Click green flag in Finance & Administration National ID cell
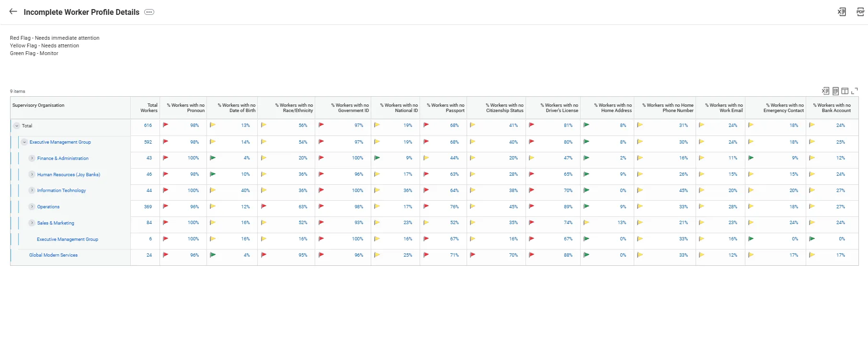This screenshot has width=868, height=340. [x=377, y=158]
